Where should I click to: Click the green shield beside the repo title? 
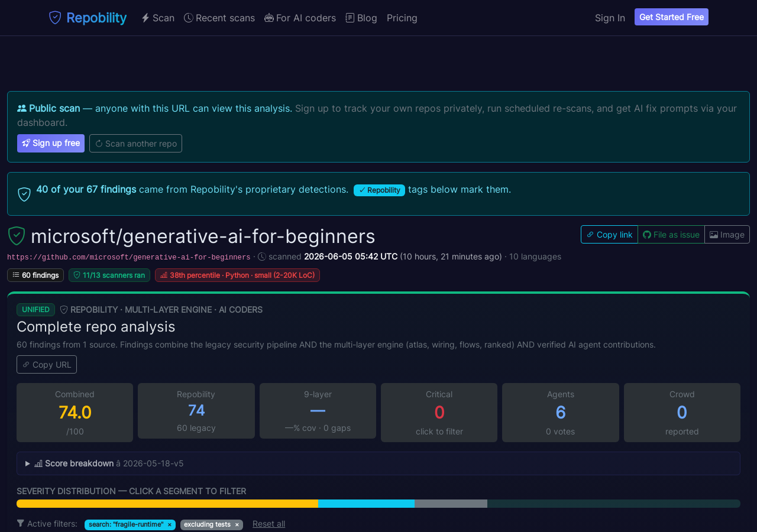(x=17, y=236)
